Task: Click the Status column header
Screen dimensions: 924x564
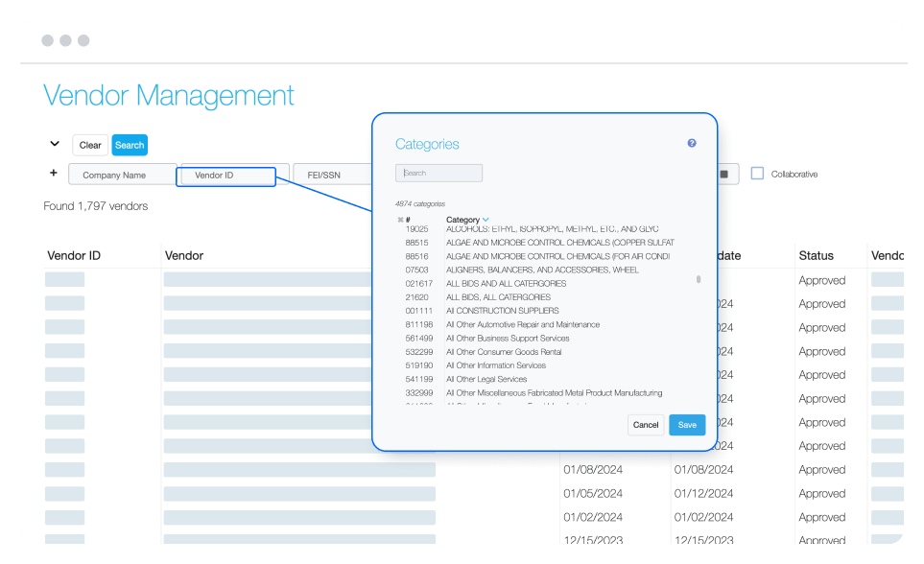Action: tap(816, 255)
